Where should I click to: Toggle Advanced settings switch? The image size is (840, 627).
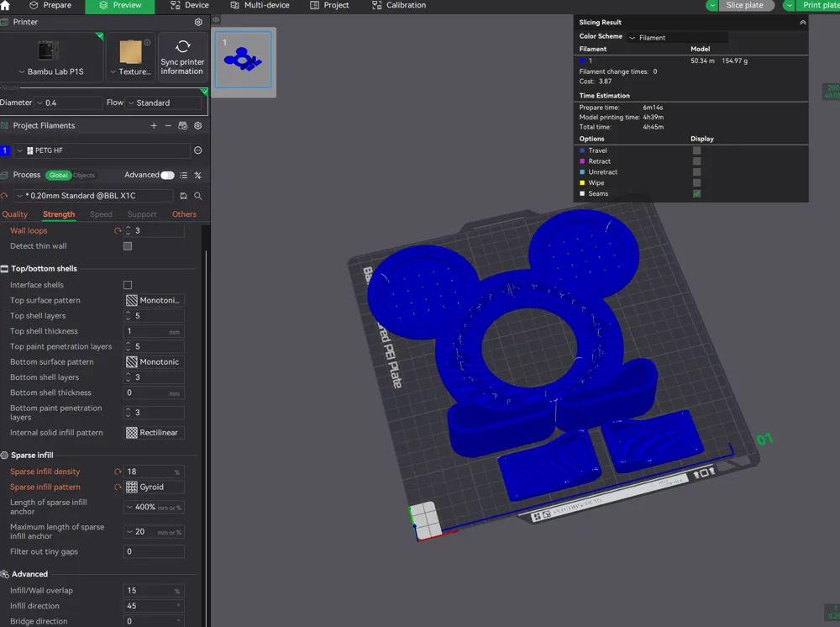coord(167,175)
